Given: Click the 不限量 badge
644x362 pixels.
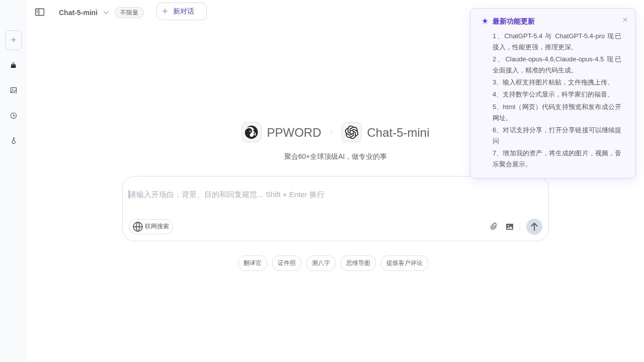Looking at the screenshot, I should pyautogui.click(x=129, y=13).
